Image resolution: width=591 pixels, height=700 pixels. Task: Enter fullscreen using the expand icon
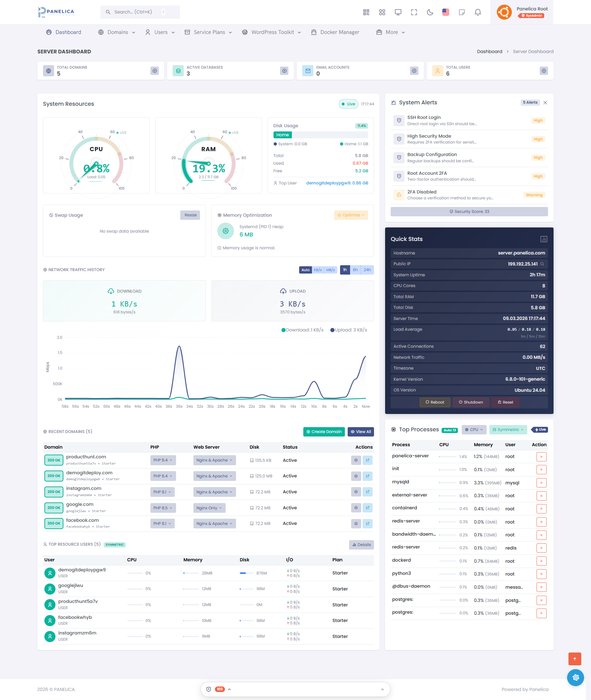click(414, 12)
